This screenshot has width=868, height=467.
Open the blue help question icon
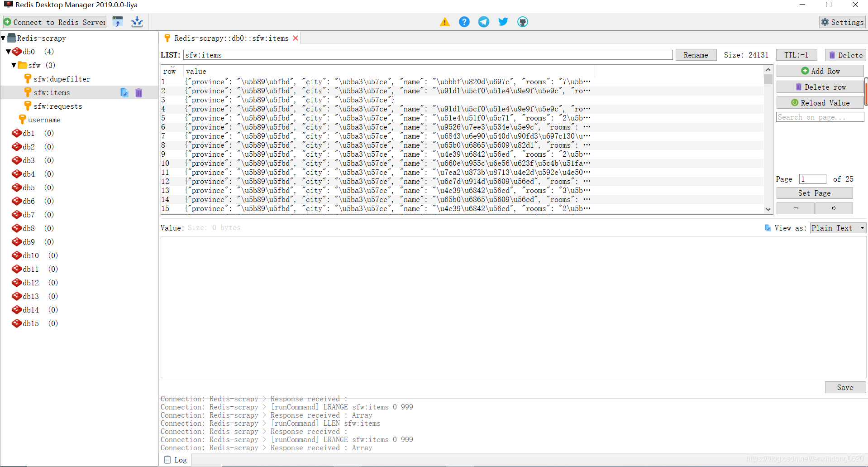pos(464,22)
